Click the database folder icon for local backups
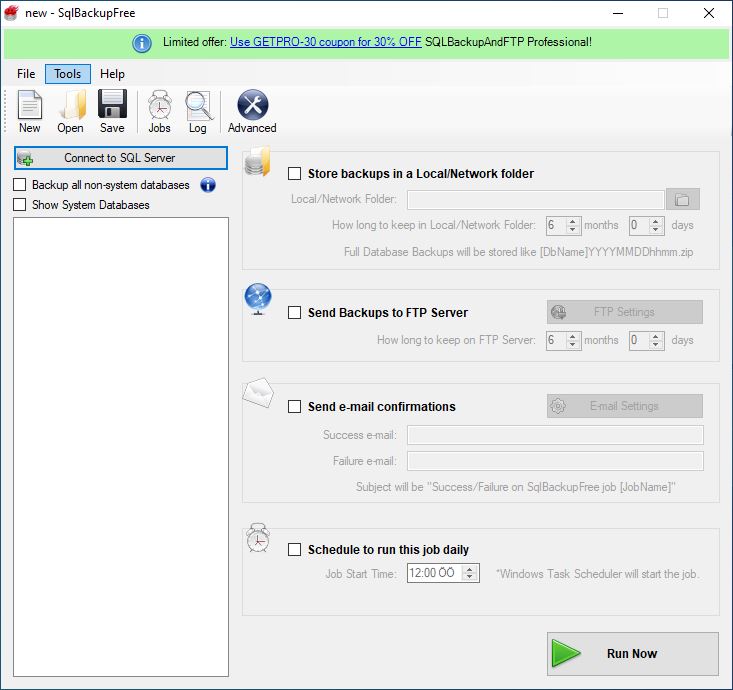733x690 pixels. pyautogui.click(x=258, y=162)
